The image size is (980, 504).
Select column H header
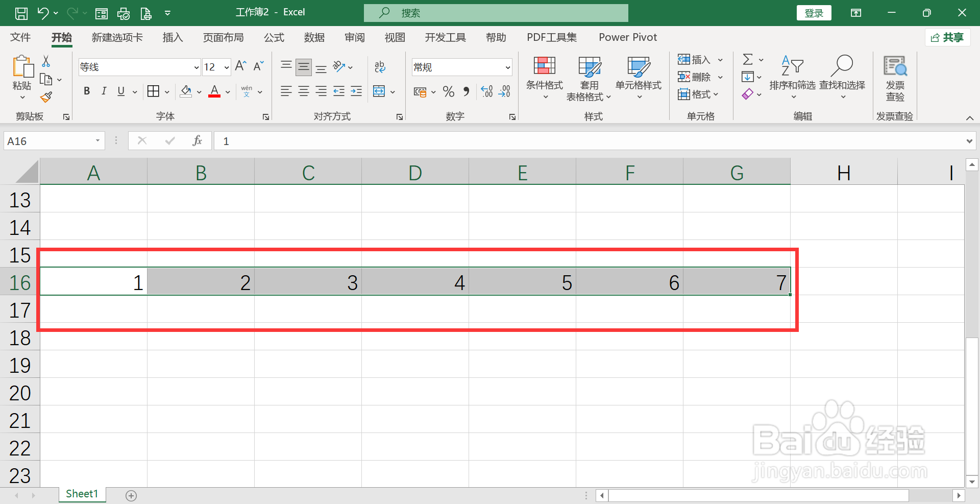[844, 172]
